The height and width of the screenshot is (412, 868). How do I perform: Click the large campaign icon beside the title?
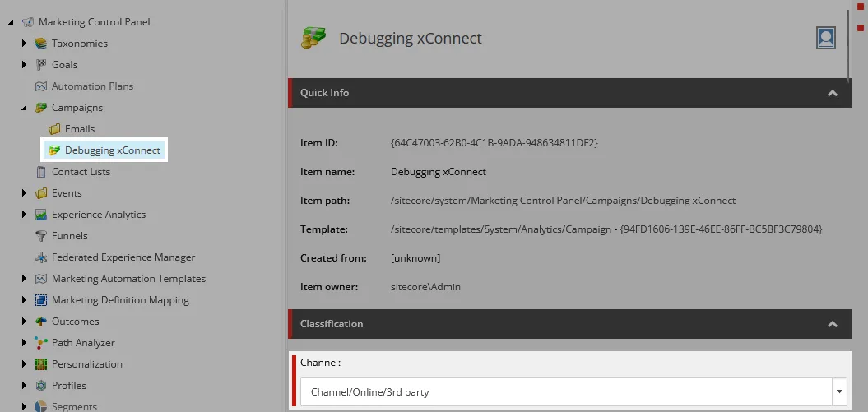313,38
